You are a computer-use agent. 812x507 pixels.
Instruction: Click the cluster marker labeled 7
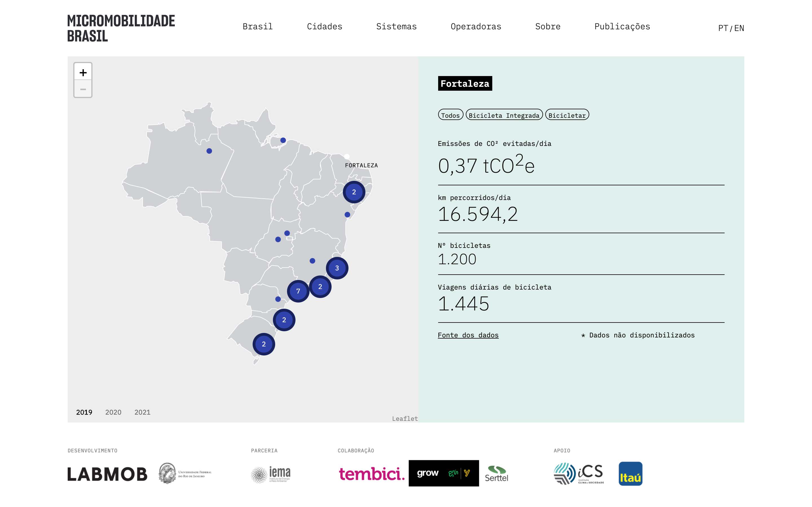[298, 291]
